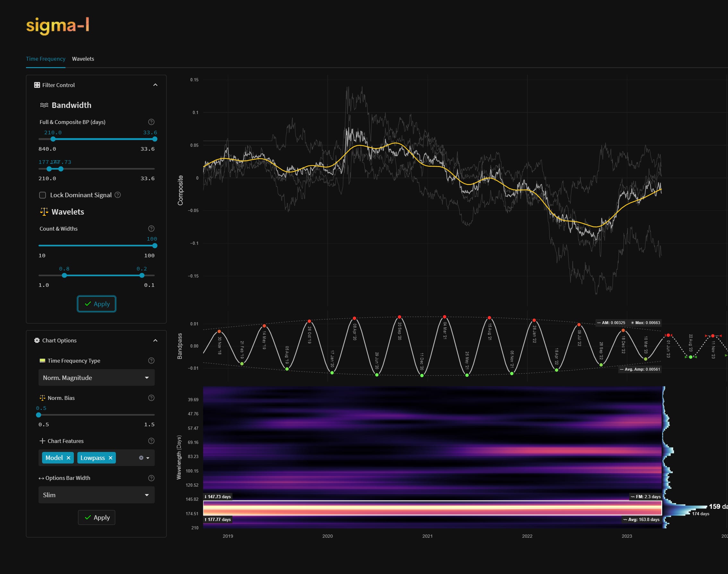The width and height of the screenshot is (728, 574).
Task: Apply the Chart Options settings
Action: [97, 517]
